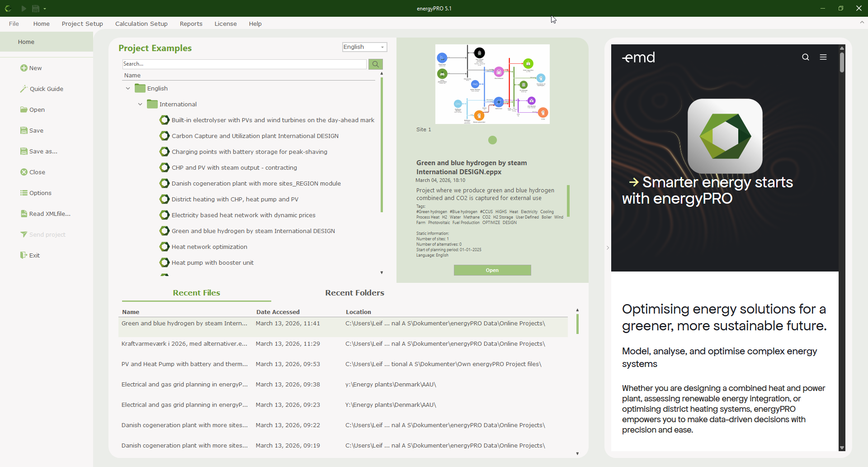Collapse the web side panel with its arrow

608,248
